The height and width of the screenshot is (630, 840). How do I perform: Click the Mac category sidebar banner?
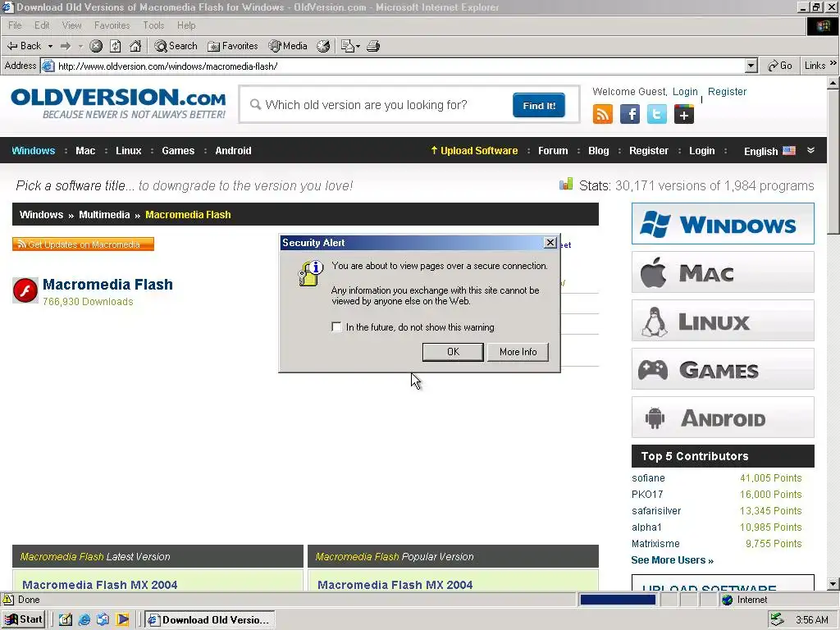(x=723, y=272)
